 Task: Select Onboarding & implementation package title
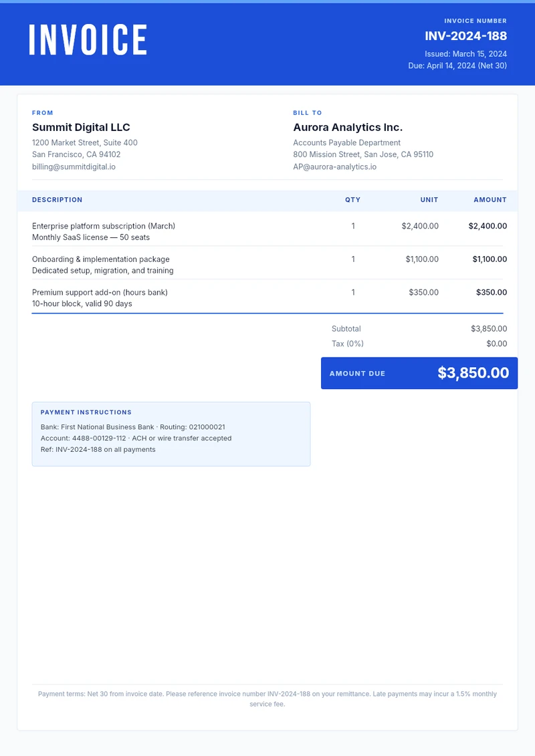(101, 259)
